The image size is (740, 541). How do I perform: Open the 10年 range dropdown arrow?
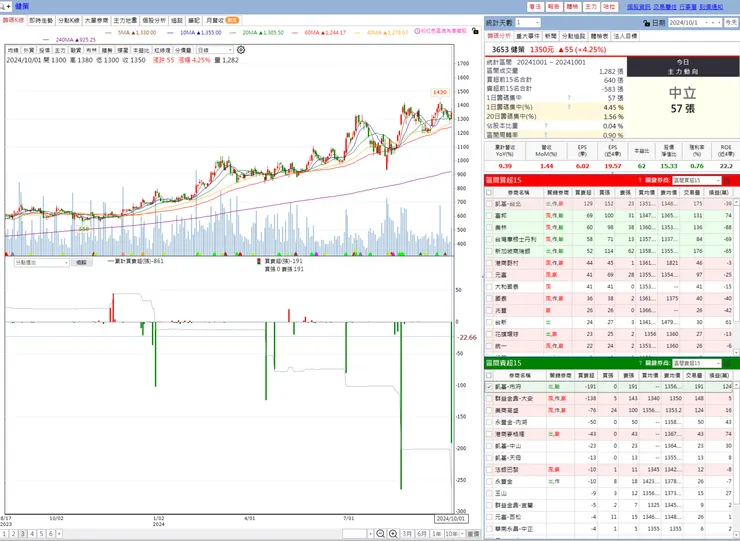[x=462, y=534]
